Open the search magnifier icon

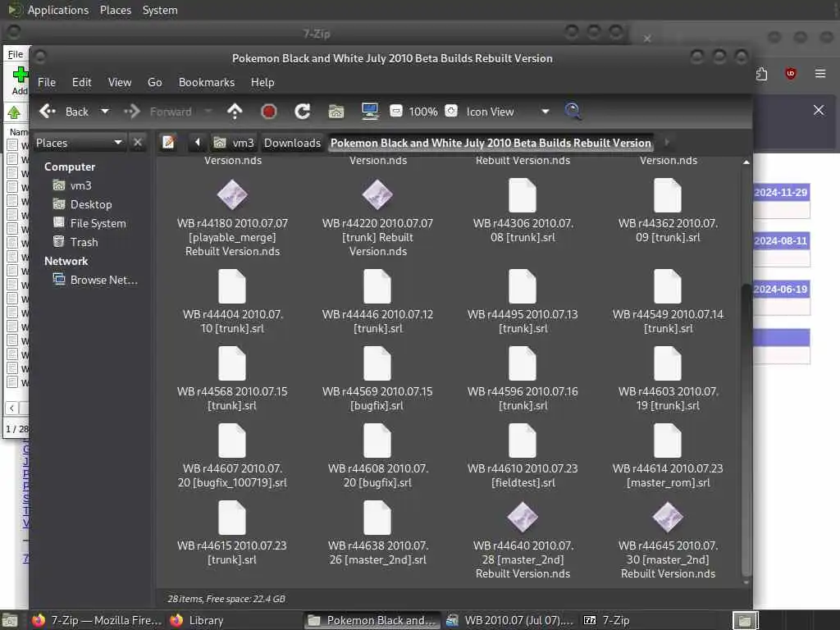pos(573,112)
